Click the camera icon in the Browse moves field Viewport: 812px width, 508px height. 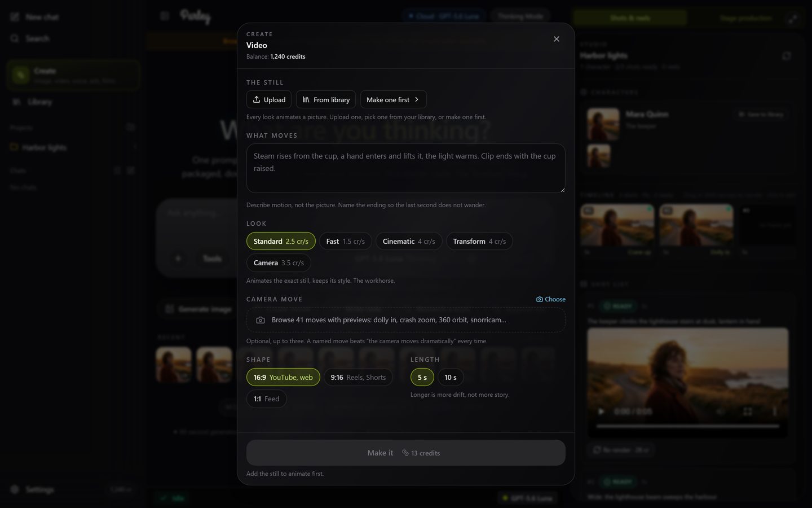pyautogui.click(x=261, y=320)
